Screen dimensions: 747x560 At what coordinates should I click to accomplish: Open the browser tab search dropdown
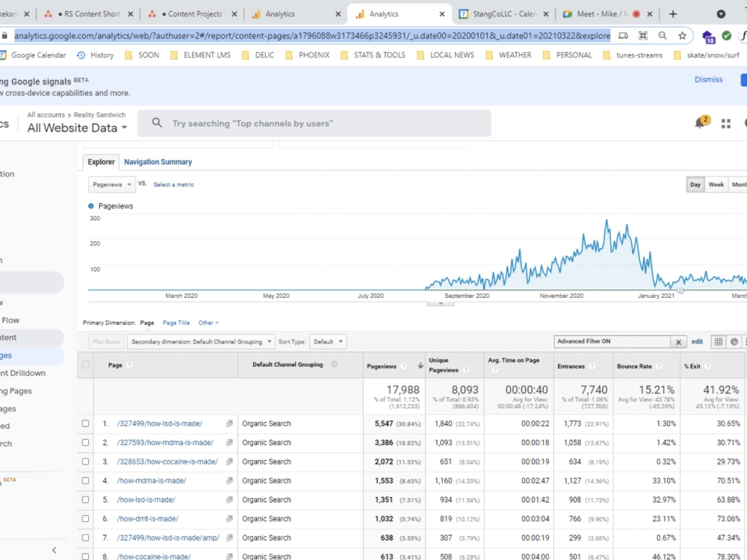721,14
